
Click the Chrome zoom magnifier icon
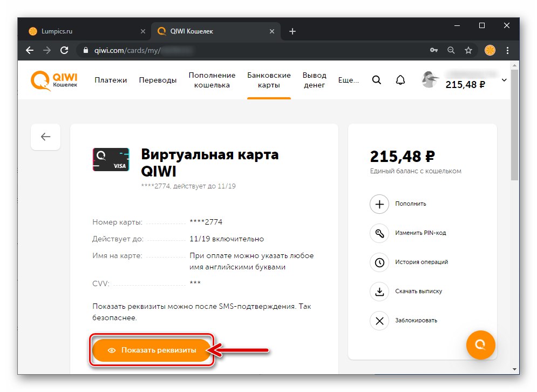451,50
